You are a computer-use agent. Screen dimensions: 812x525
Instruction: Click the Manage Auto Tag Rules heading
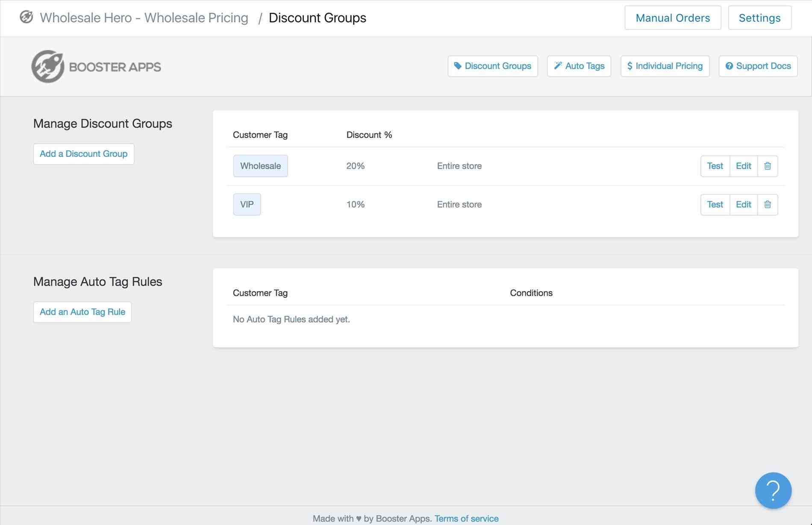(x=98, y=282)
